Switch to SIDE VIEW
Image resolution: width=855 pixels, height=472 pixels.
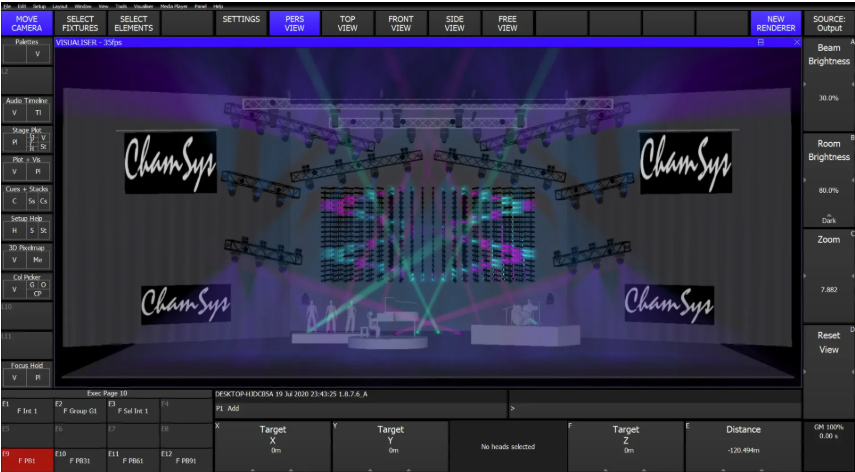click(x=454, y=23)
